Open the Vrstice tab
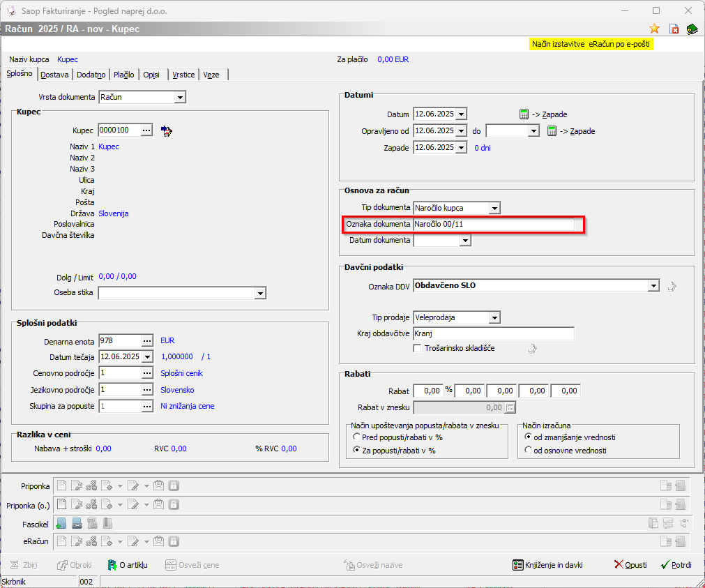Viewport: 705px width, 588px height. 183,75
